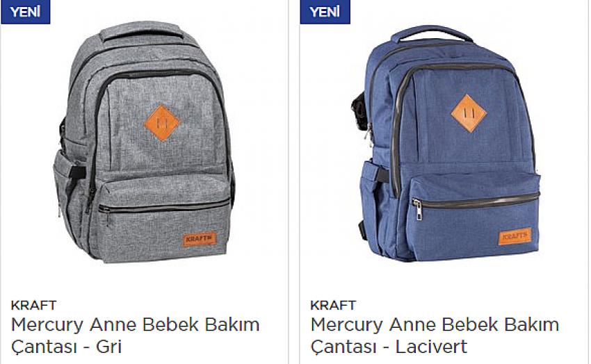The image size is (591, 364).
Task: Click the front pocket zipper on the gray backpack
Action: (164, 206)
